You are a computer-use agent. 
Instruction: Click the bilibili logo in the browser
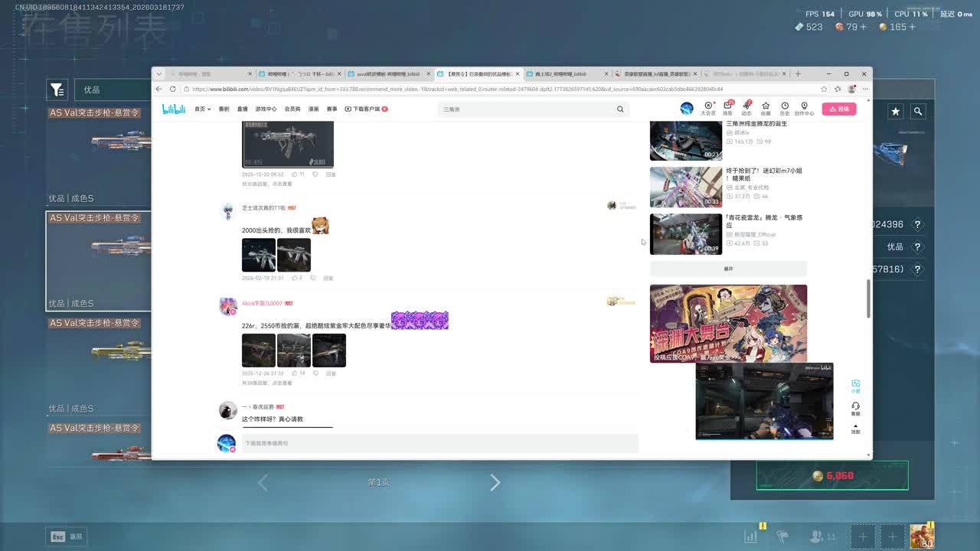pyautogui.click(x=174, y=109)
